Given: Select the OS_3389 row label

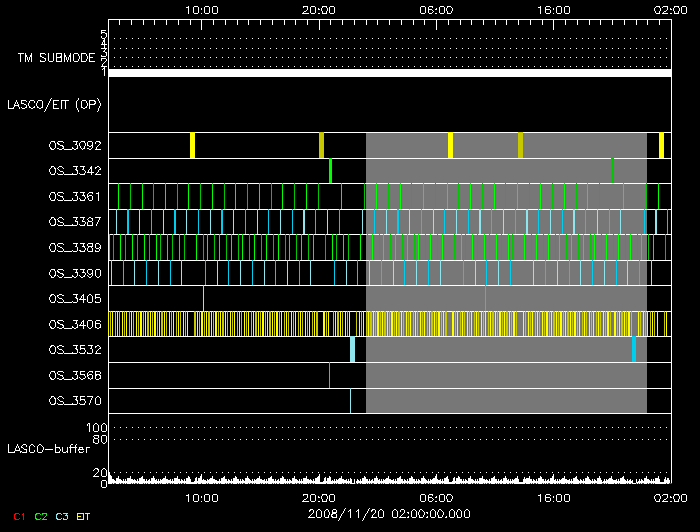Looking at the screenshot, I should click(74, 247).
